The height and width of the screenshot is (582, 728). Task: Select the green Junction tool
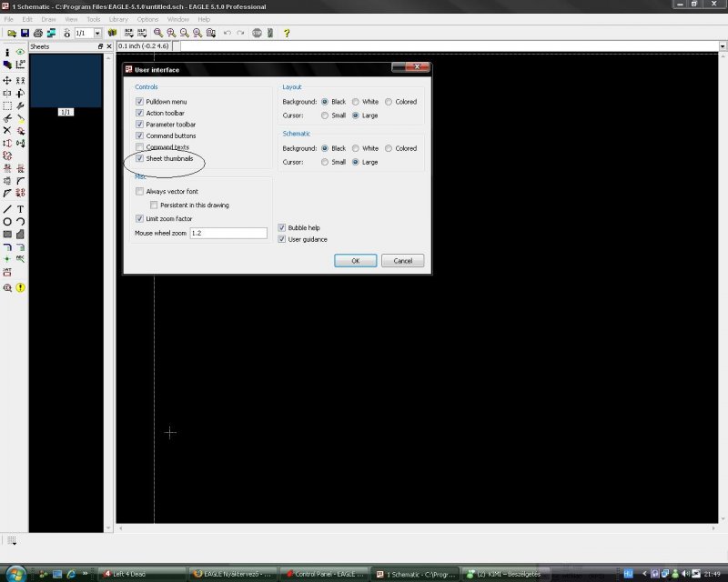[7, 259]
